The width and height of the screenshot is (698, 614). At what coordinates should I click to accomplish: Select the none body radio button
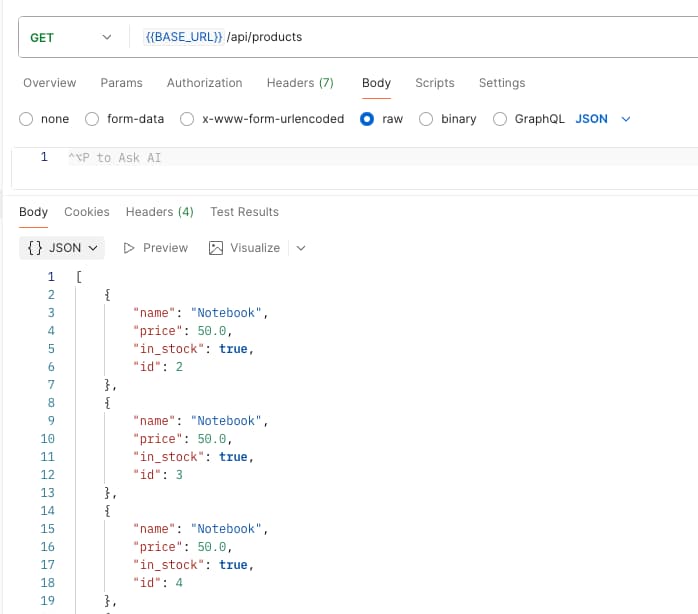pos(27,119)
